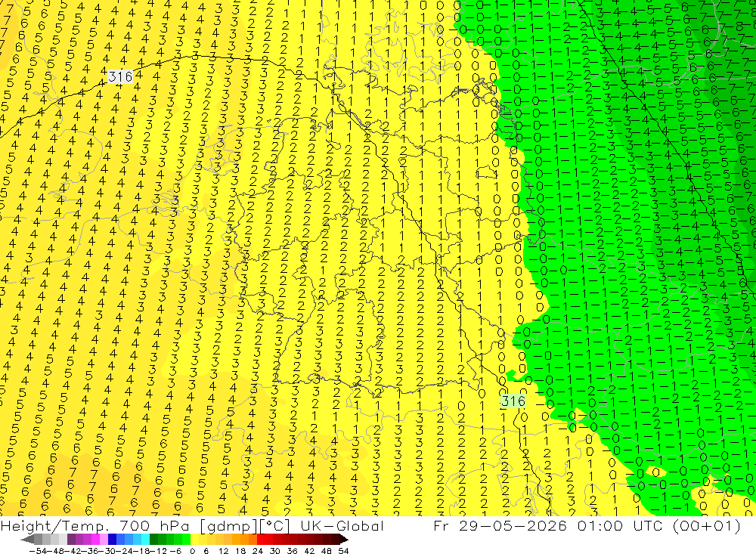The width and height of the screenshot is (756, 554).
Task: Click the '[°C]' unit label
Action: coord(275,526)
